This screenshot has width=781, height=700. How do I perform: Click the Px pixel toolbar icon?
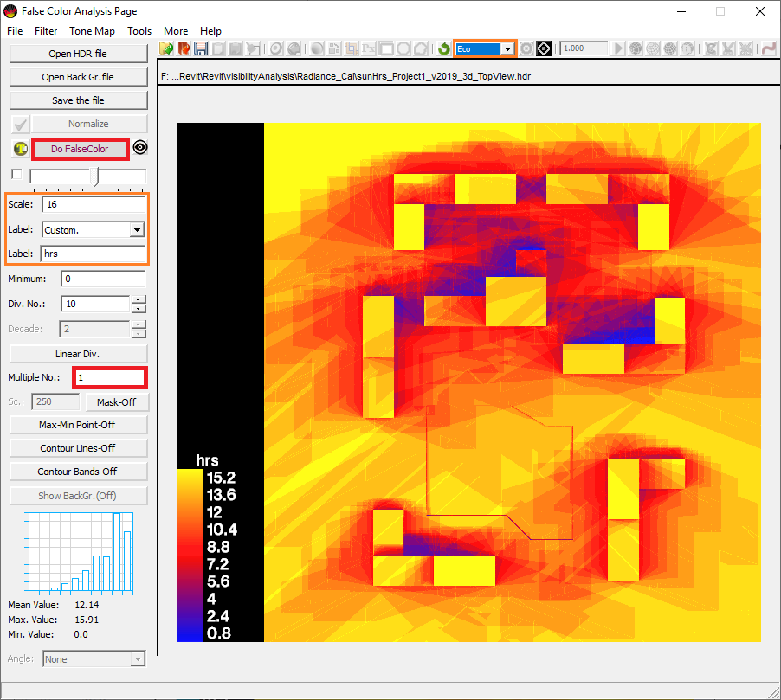click(x=369, y=48)
